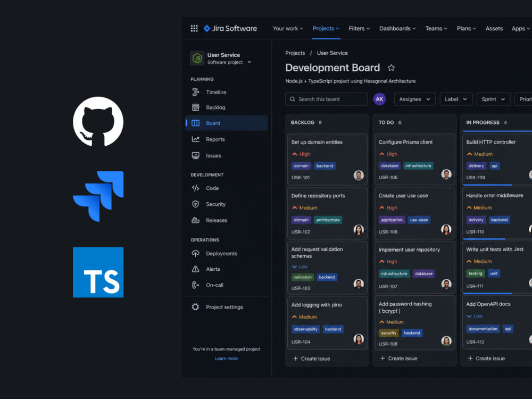
Task: Click the Jira Software logo
Action: pos(230,29)
